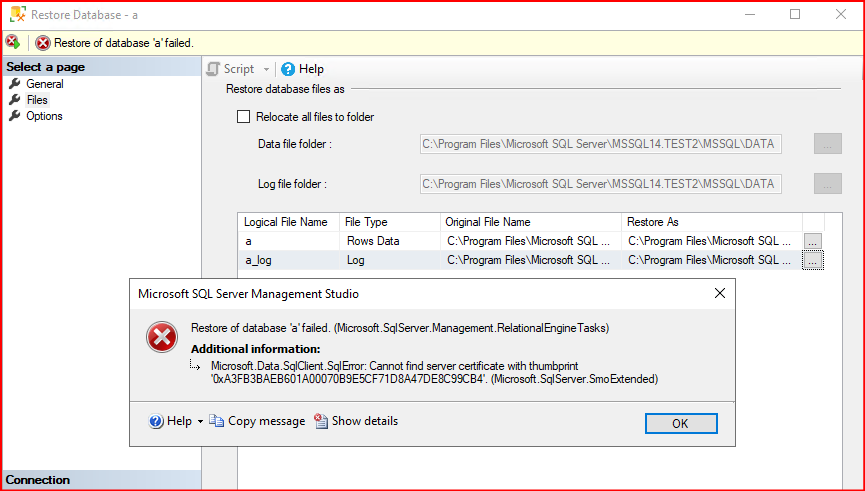865x491 pixels.
Task: Click the blue Help icon in dialog
Action: [x=156, y=421]
